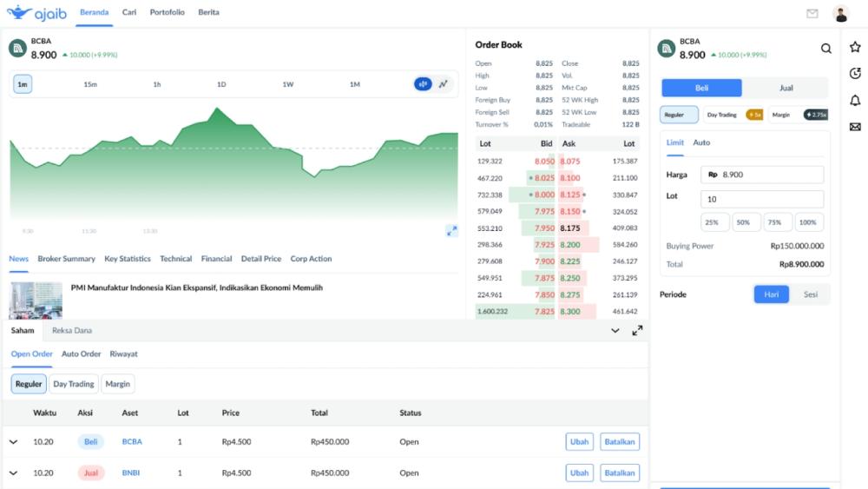Viewport: 868px width, 489px height.
Task: Switch order side to Beli
Action: (x=701, y=88)
